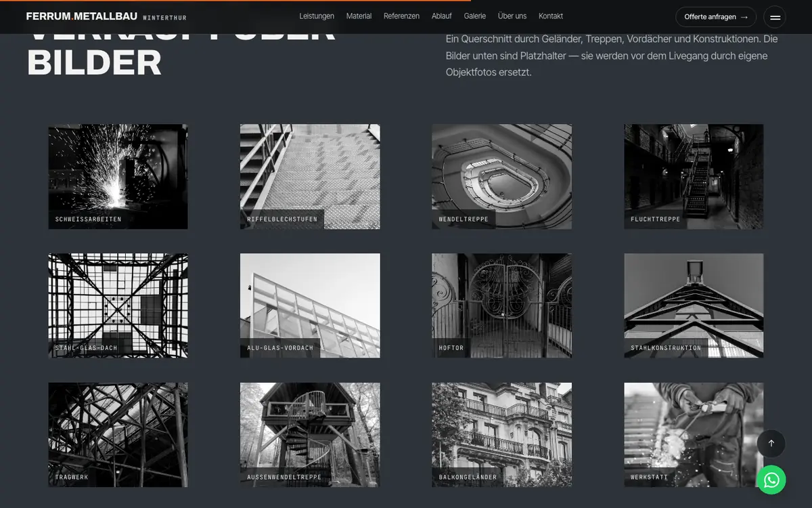Open the Schweissarbeiten gallery image
The height and width of the screenshot is (508, 812).
click(118, 177)
